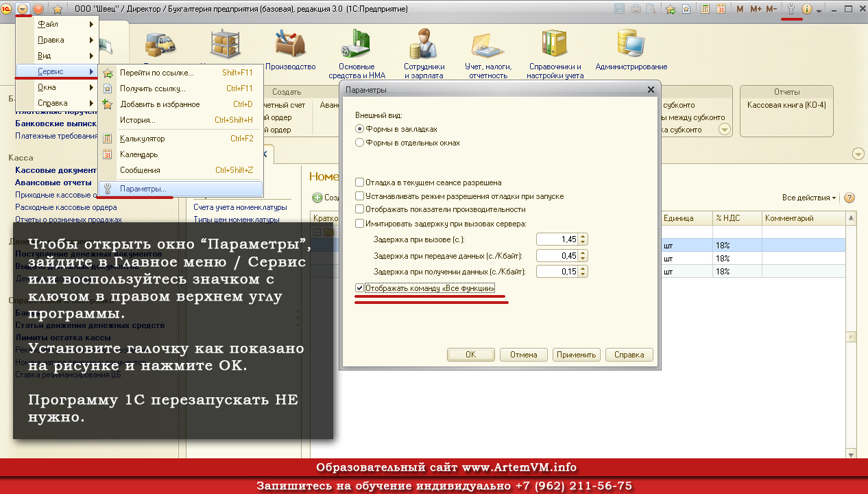This screenshot has height=494, width=868.
Task: Click Отмена in the Параметры dialog
Action: (x=524, y=355)
